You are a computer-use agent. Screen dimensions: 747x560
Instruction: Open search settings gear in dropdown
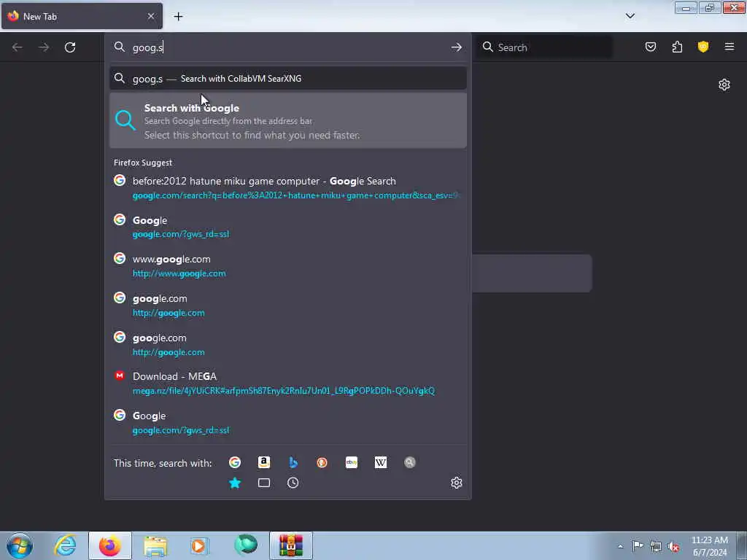point(457,483)
